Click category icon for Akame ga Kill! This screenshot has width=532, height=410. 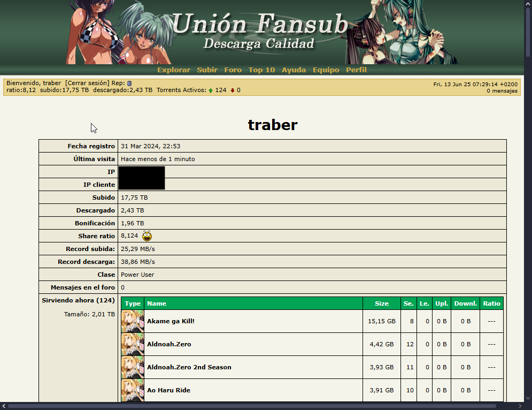click(x=133, y=321)
